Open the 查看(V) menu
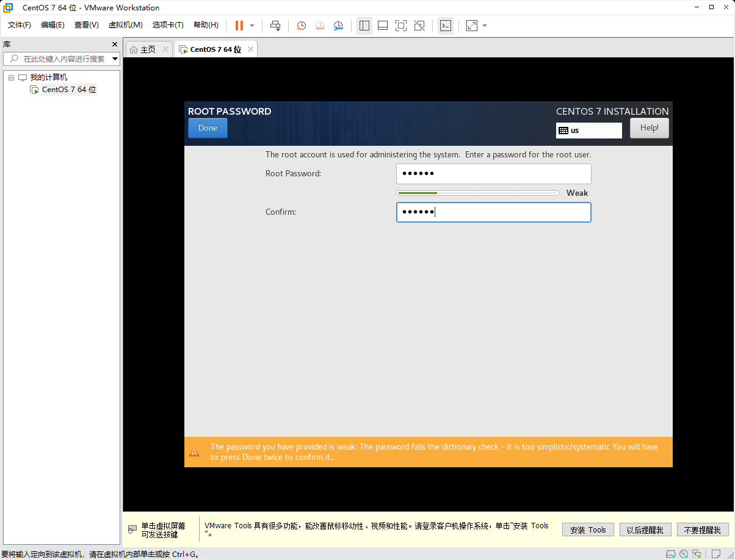 86,25
